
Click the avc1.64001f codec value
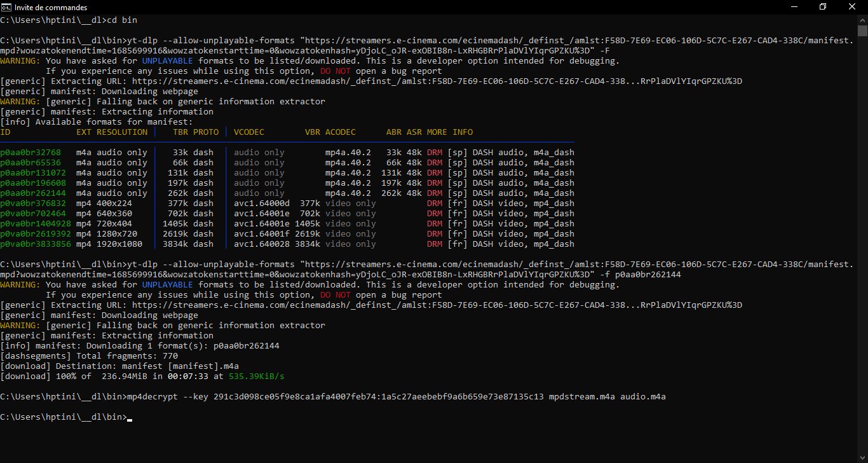pyautogui.click(x=262, y=234)
